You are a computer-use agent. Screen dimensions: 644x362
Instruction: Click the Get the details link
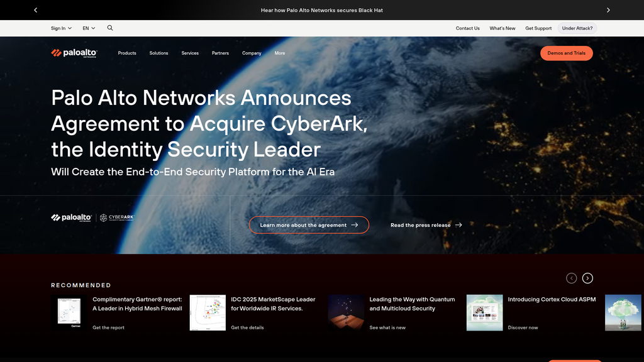(247, 327)
